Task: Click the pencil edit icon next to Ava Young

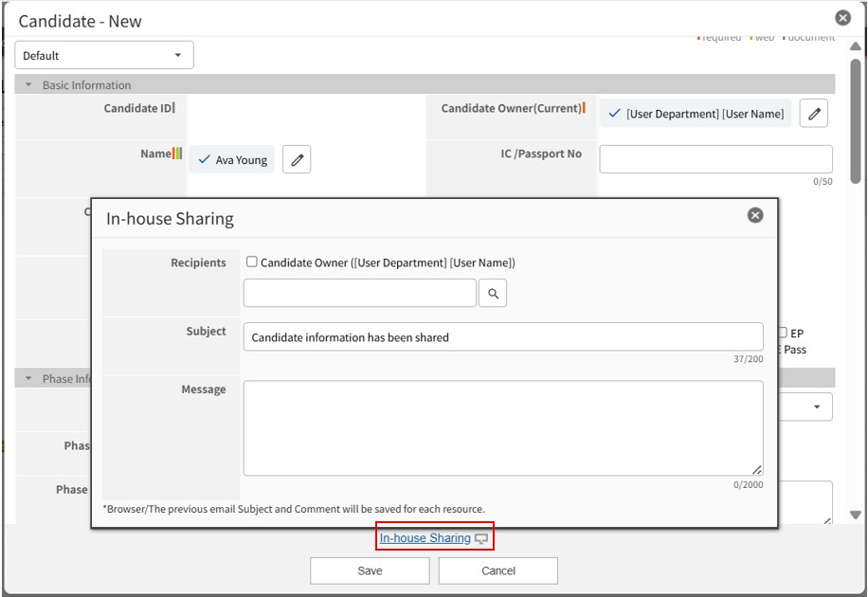Action: coord(298,160)
